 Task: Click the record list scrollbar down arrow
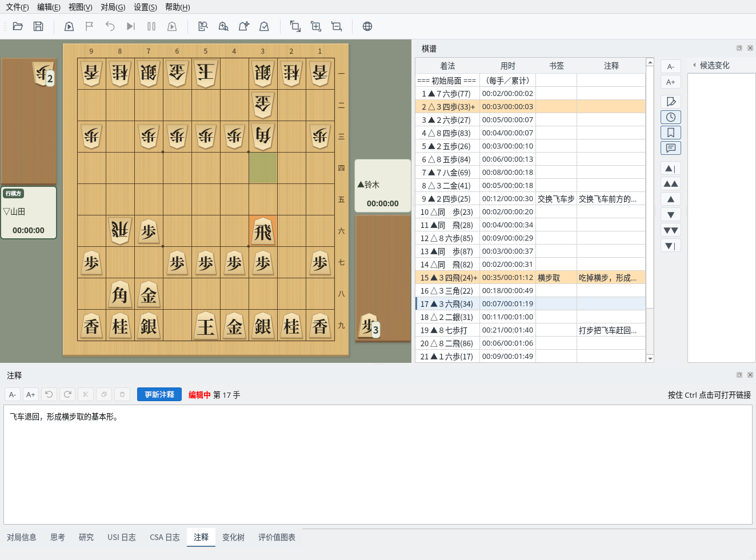(650, 358)
